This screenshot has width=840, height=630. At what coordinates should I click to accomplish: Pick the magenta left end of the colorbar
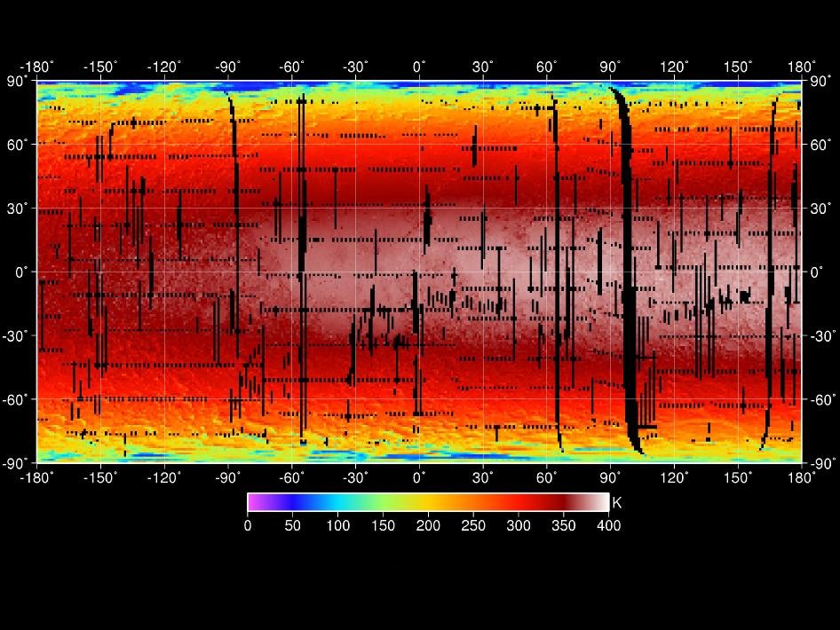(253, 502)
